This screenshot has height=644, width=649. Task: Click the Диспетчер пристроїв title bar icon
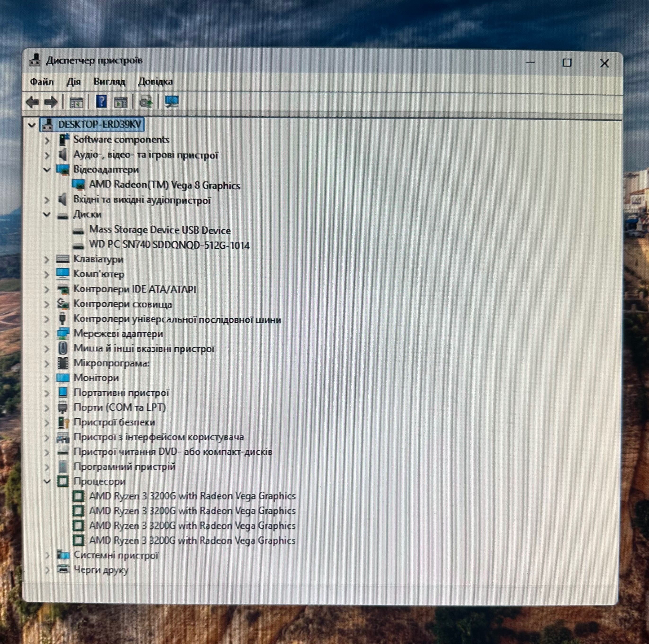(35, 60)
